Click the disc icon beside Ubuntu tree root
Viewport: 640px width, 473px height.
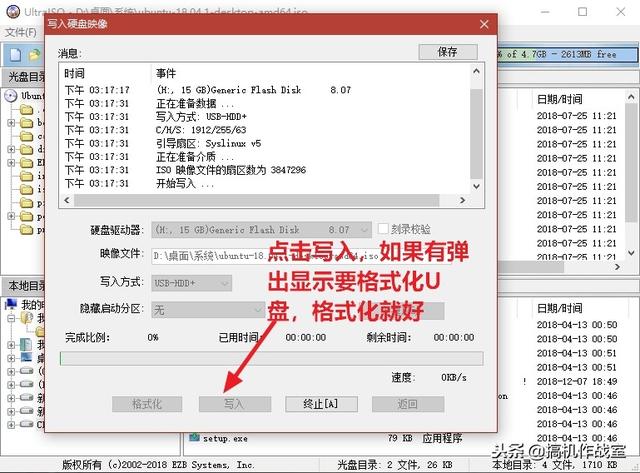click(x=11, y=96)
